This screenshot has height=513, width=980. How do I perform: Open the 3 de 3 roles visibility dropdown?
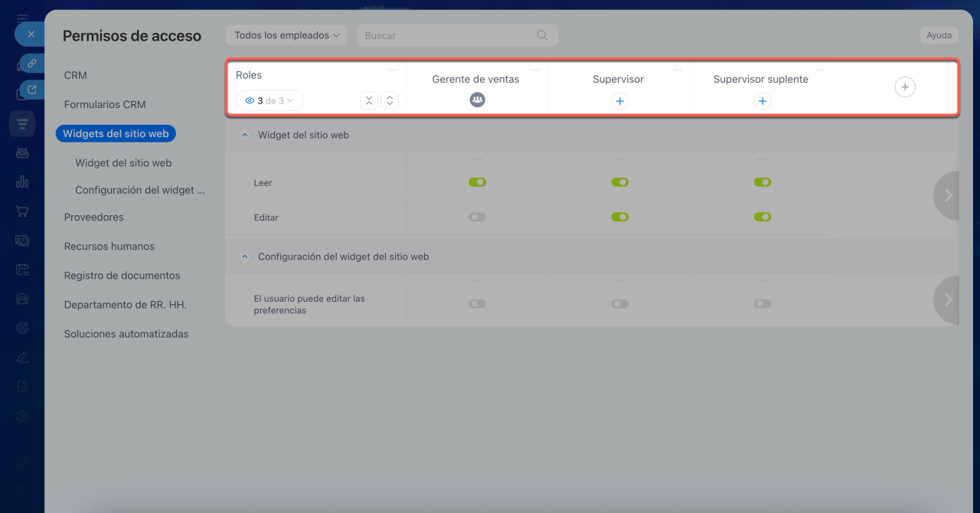click(x=269, y=100)
